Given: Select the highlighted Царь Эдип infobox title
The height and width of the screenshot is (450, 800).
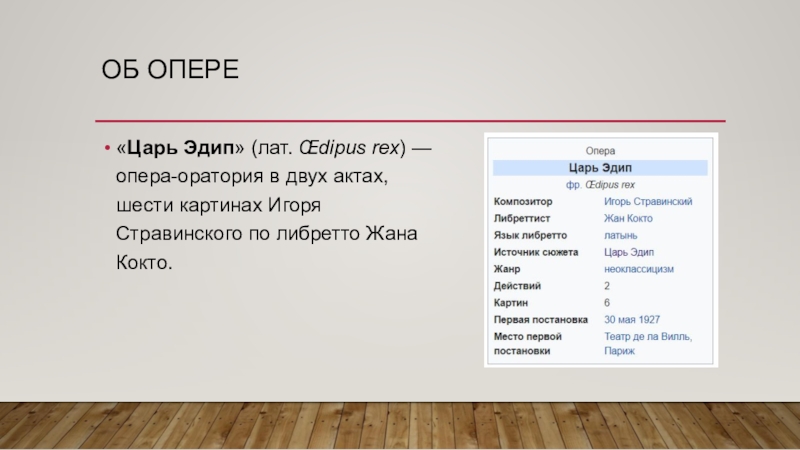Looking at the screenshot, I should (x=599, y=168).
